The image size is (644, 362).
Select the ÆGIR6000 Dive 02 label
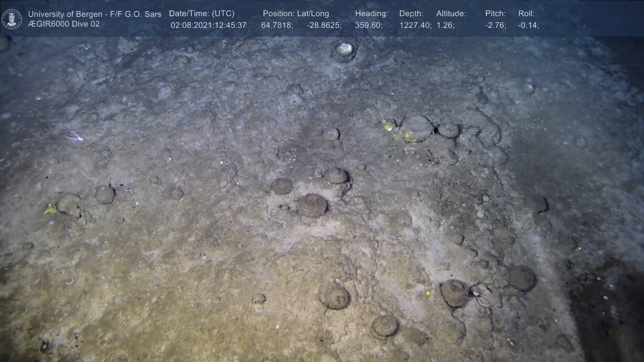[x=64, y=24]
